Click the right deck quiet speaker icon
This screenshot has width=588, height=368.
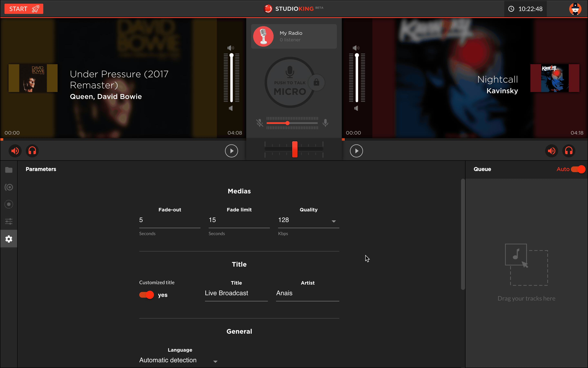pos(356,108)
